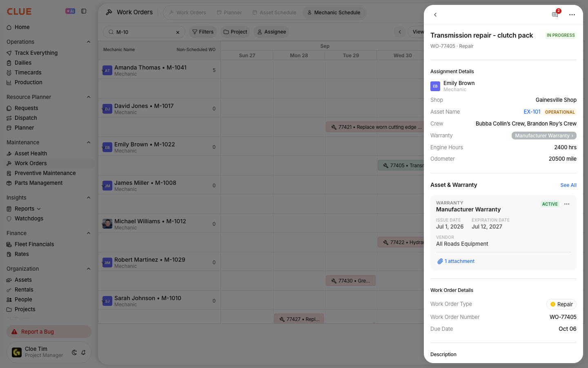The image size is (588, 368).
Task: Switch to the Planner tab
Action: pyautogui.click(x=229, y=13)
